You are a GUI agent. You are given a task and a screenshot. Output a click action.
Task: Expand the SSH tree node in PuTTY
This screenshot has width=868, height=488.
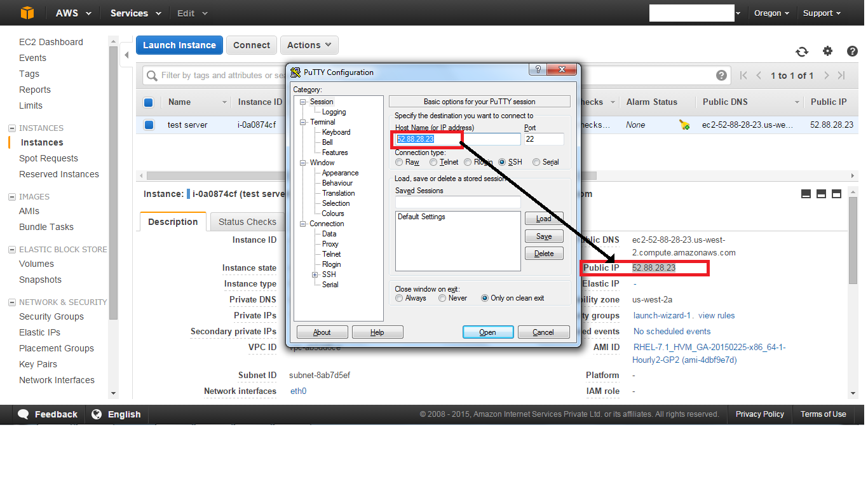(315, 274)
